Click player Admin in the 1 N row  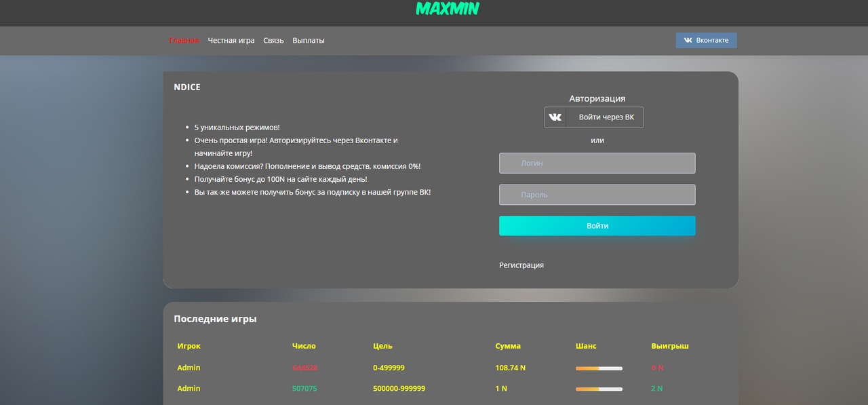point(189,389)
